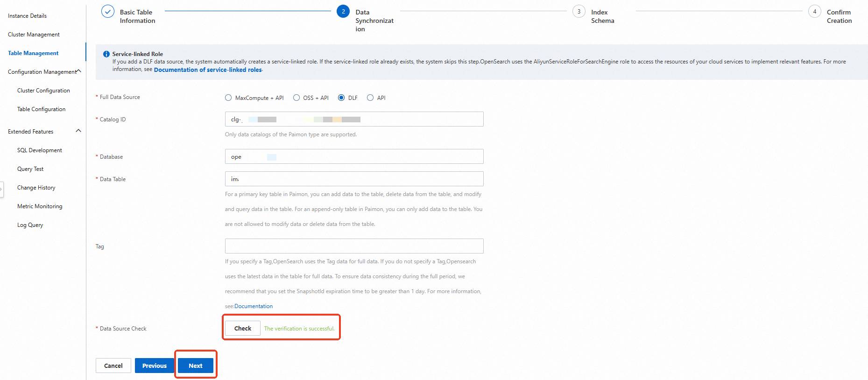Select the DLF radio button
868x380 pixels.
(341, 98)
